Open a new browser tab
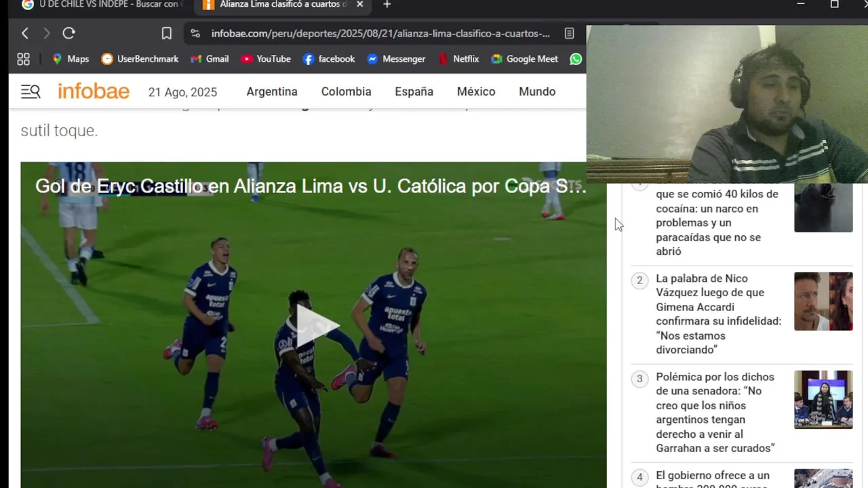 point(387,5)
